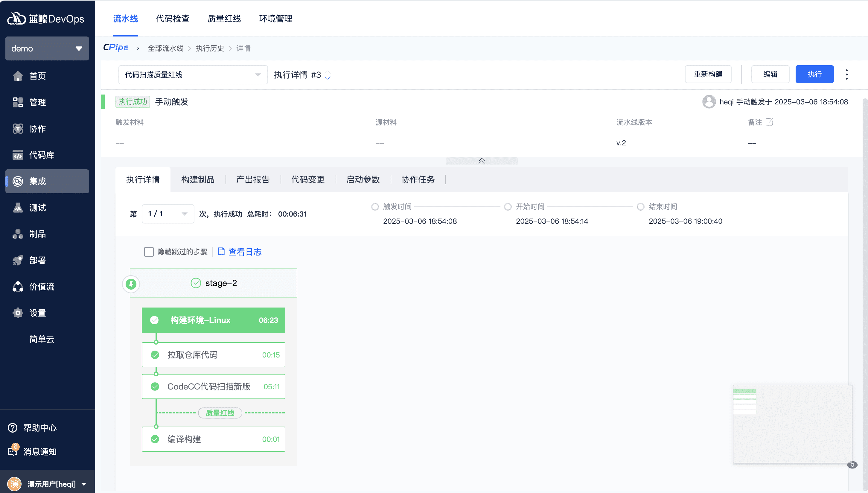
Task: Open the 设置 settings icon
Action: pos(18,313)
